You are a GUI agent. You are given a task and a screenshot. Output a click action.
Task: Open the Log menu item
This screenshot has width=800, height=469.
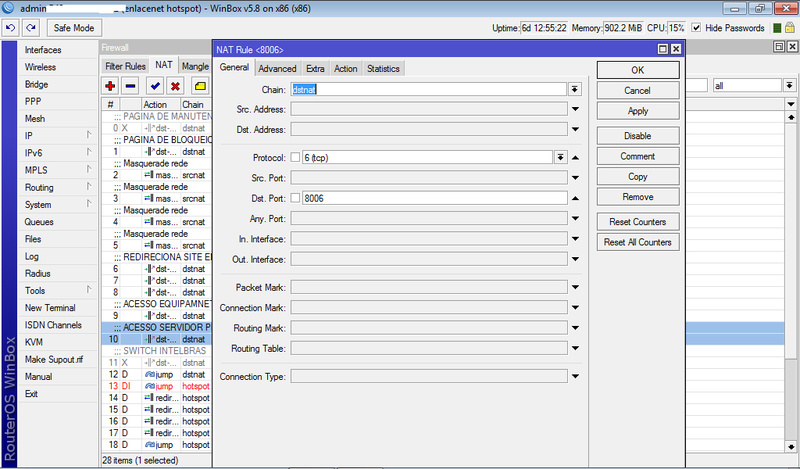pos(57,256)
